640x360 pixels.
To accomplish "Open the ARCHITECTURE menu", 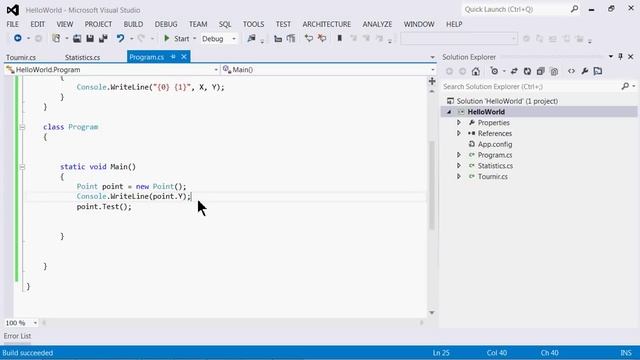I will 327,24.
